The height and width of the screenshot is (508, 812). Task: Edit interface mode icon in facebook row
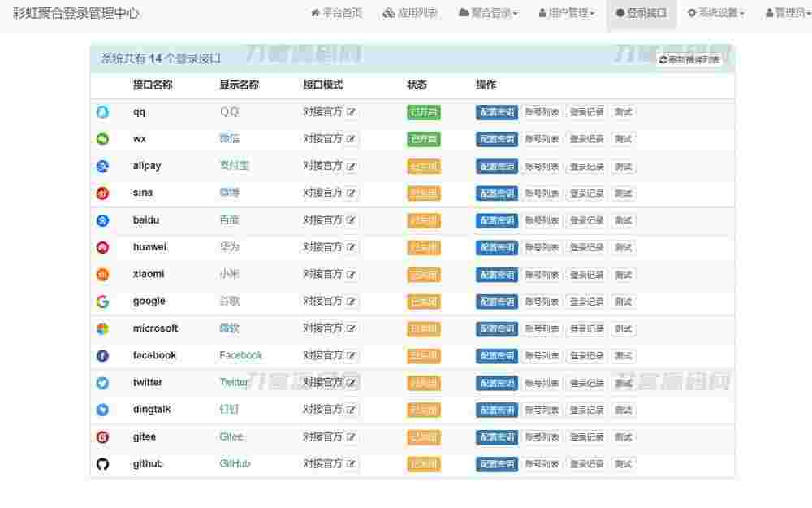click(x=351, y=356)
